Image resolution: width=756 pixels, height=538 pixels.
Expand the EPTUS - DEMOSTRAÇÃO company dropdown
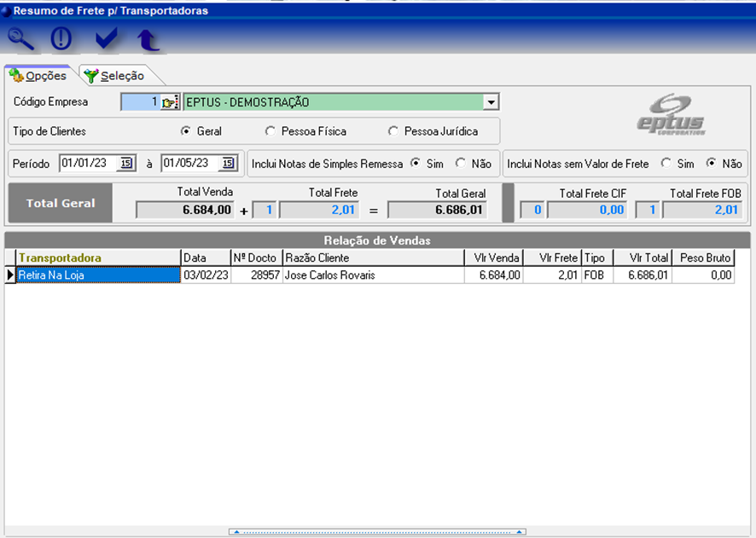[491, 102]
